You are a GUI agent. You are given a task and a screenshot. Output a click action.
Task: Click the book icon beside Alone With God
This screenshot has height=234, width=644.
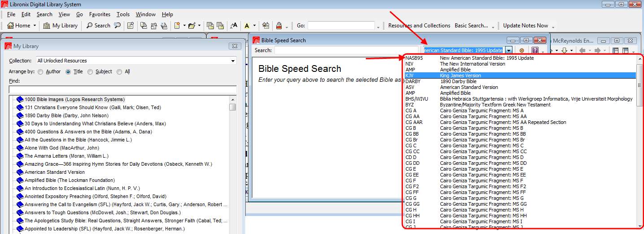pos(20,148)
